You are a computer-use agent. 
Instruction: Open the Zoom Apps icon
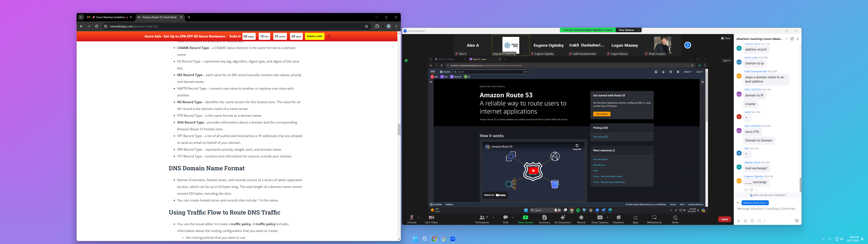click(636, 218)
